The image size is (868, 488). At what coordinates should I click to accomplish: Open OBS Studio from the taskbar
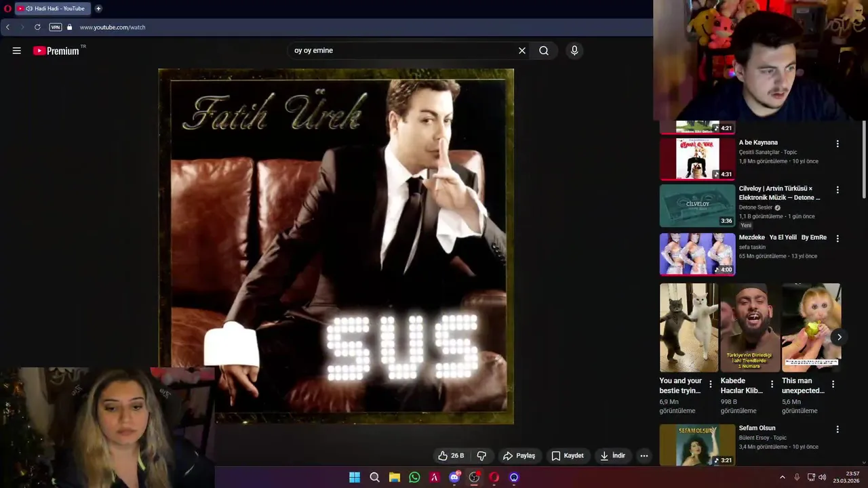[x=474, y=477]
